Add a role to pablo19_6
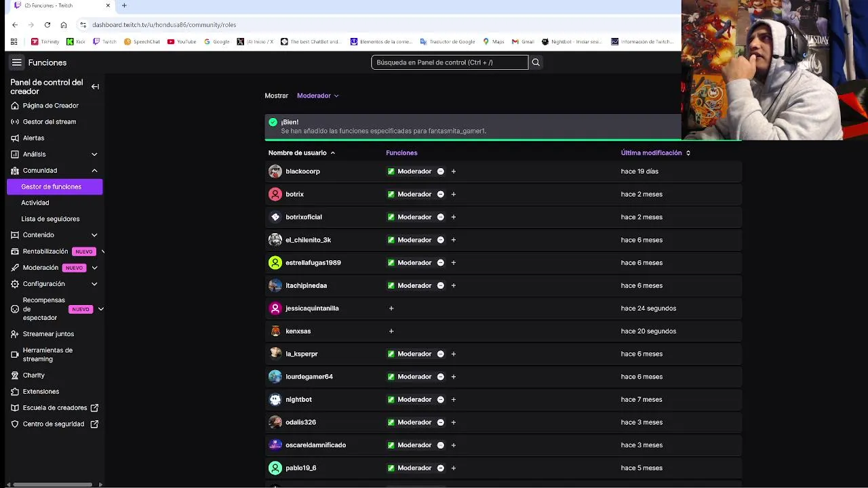The image size is (868, 488). pyautogui.click(x=454, y=468)
